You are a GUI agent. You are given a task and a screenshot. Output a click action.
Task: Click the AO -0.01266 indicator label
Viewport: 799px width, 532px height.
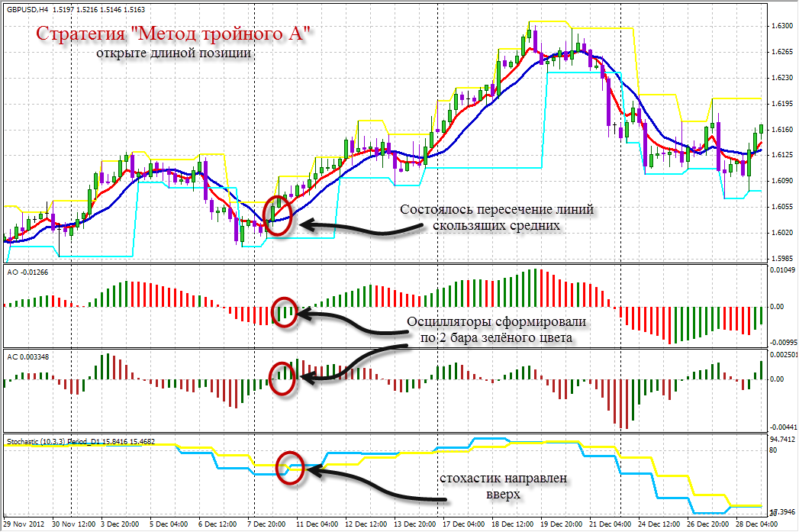27,272
